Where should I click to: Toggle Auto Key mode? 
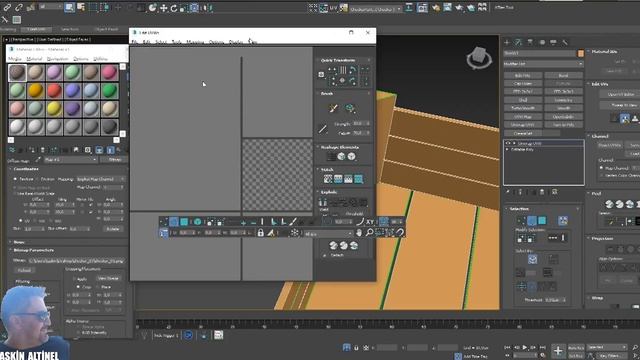[576, 348]
